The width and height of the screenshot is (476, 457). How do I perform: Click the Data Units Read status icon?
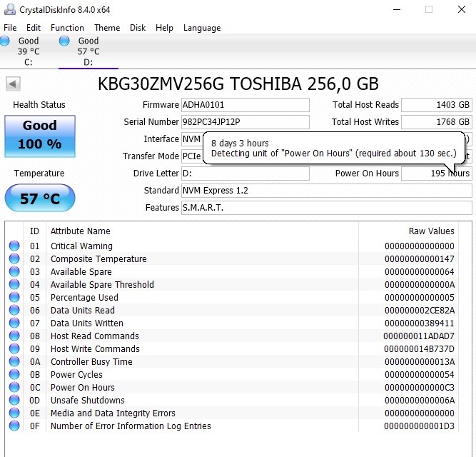(x=14, y=310)
